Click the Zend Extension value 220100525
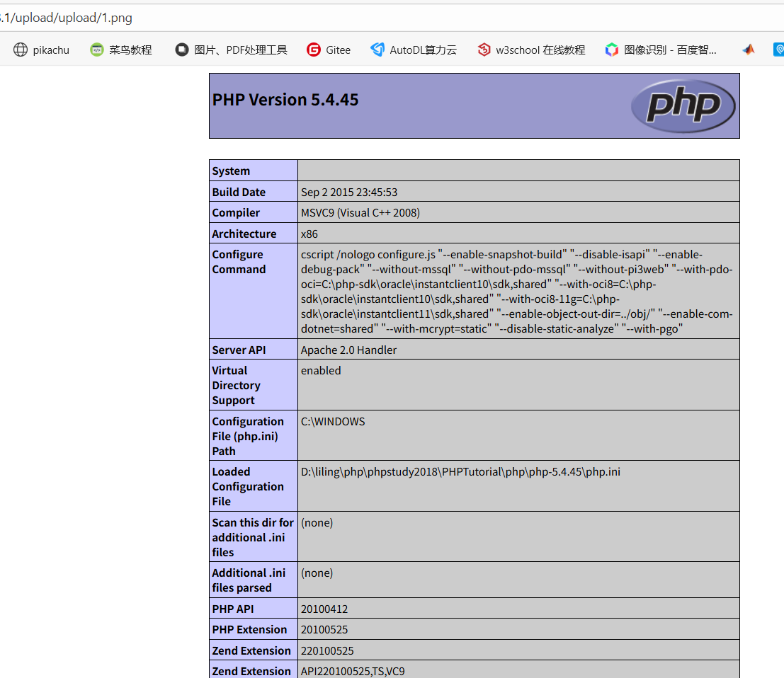 tap(327, 651)
